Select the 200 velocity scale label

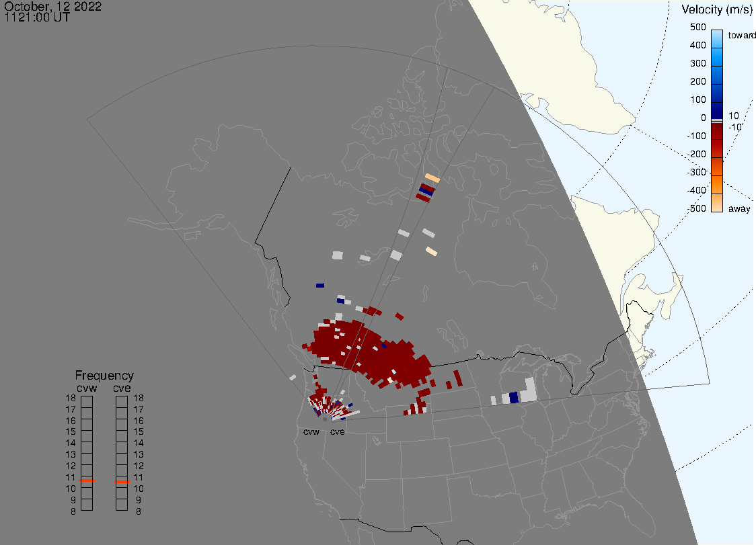click(697, 81)
